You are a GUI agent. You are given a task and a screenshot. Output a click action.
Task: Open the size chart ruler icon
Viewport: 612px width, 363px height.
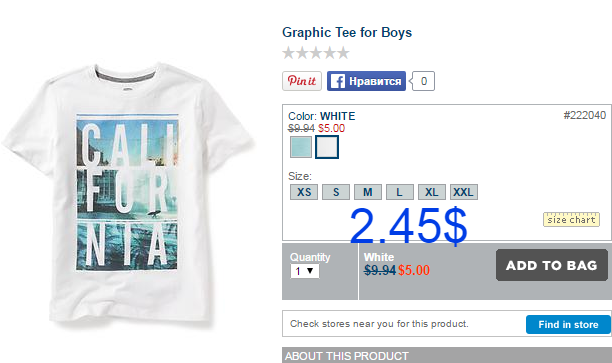click(571, 219)
